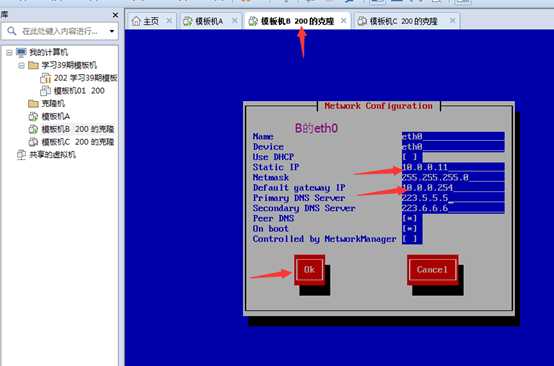The image size is (554, 366).
Task: Select 模板机01 200 in the tree
Action: (x=79, y=91)
